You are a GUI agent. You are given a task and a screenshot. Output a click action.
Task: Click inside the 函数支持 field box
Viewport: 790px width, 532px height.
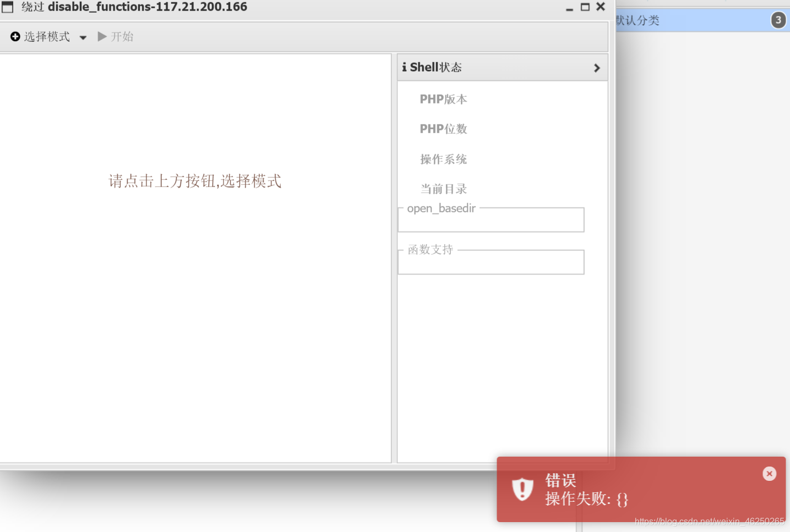tap(491, 262)
